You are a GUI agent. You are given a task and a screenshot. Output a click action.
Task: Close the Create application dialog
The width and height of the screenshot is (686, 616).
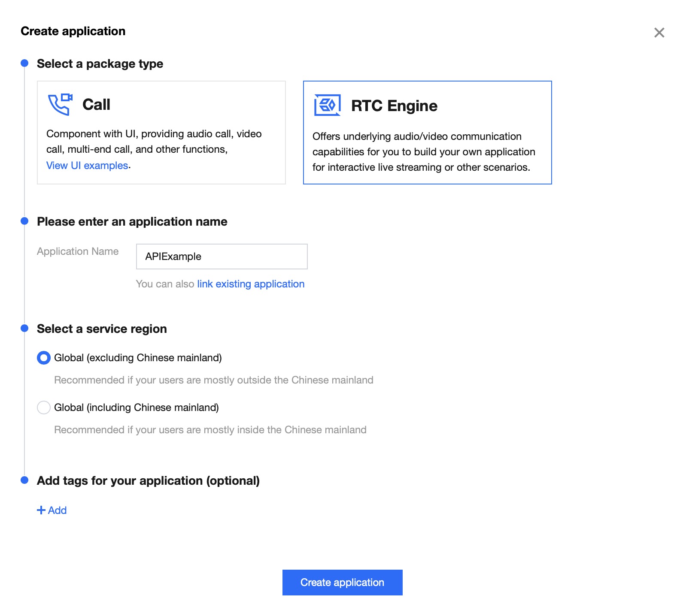pos(659,33)
